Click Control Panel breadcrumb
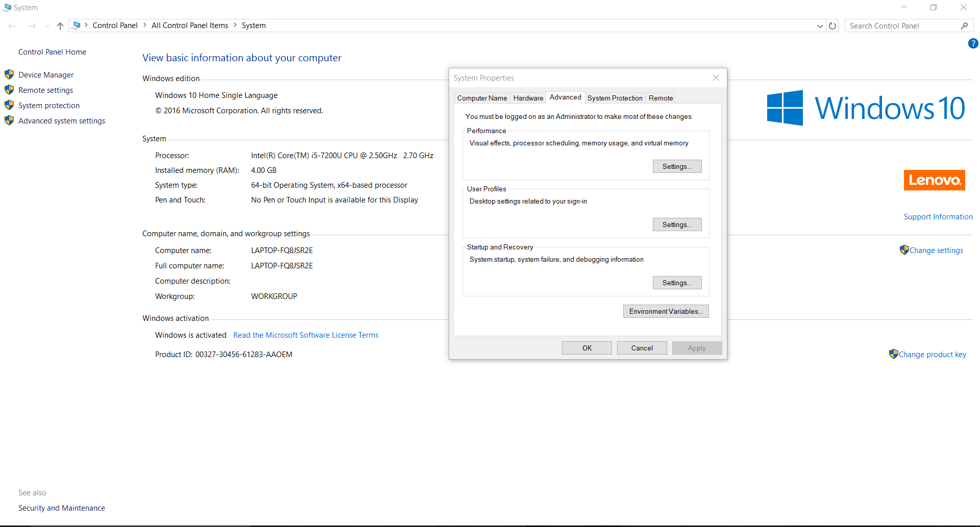 click(x=115, y=26)
